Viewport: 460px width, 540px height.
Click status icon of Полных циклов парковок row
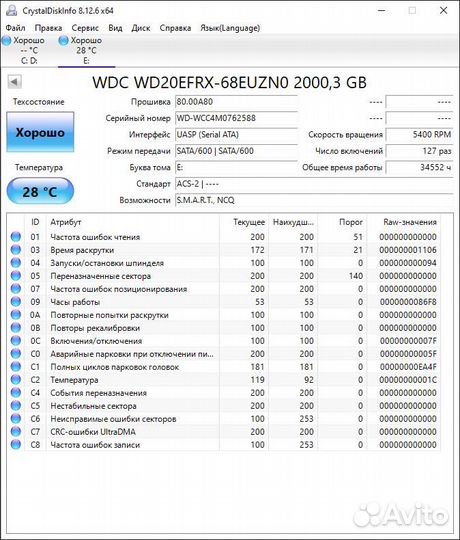[16, 367]
